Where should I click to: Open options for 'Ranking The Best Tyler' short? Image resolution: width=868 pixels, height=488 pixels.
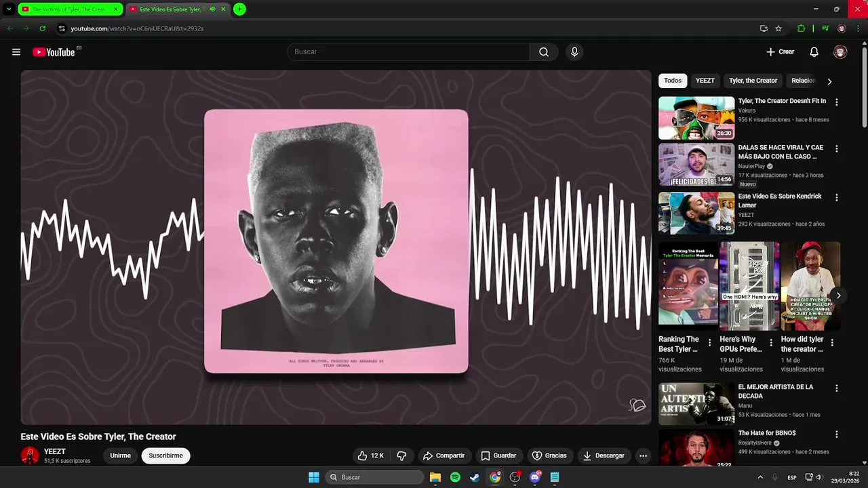[x=709, y=343]
